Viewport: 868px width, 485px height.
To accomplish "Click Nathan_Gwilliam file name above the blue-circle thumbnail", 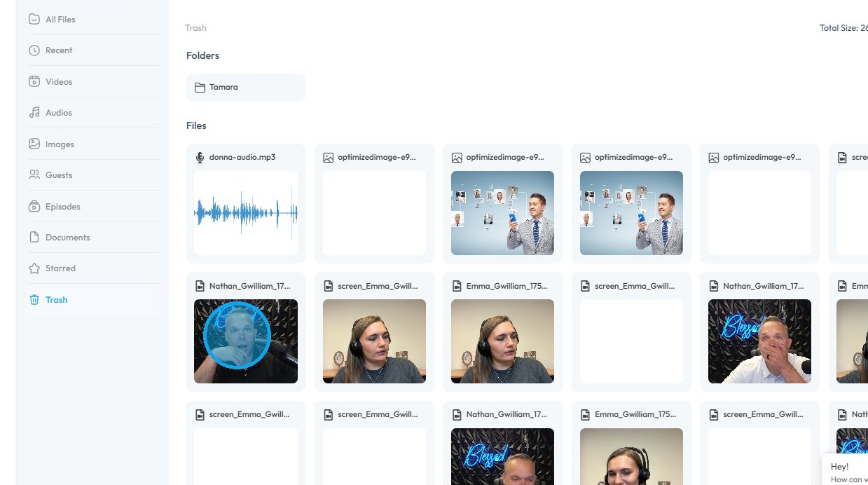I will point(249,286).
